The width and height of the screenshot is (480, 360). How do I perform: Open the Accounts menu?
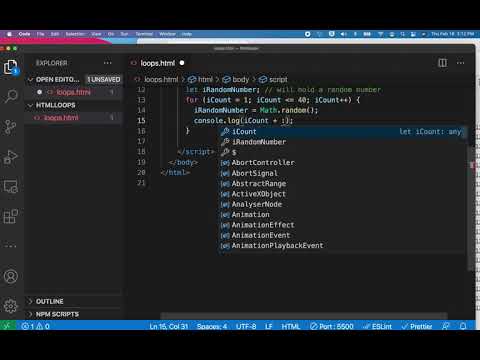click(x=11, y=276)
